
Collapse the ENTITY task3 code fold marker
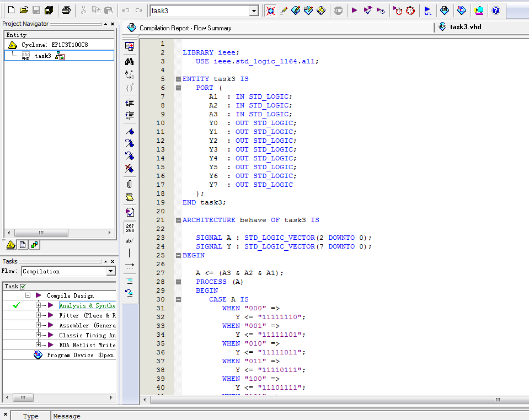coord(178,79)
